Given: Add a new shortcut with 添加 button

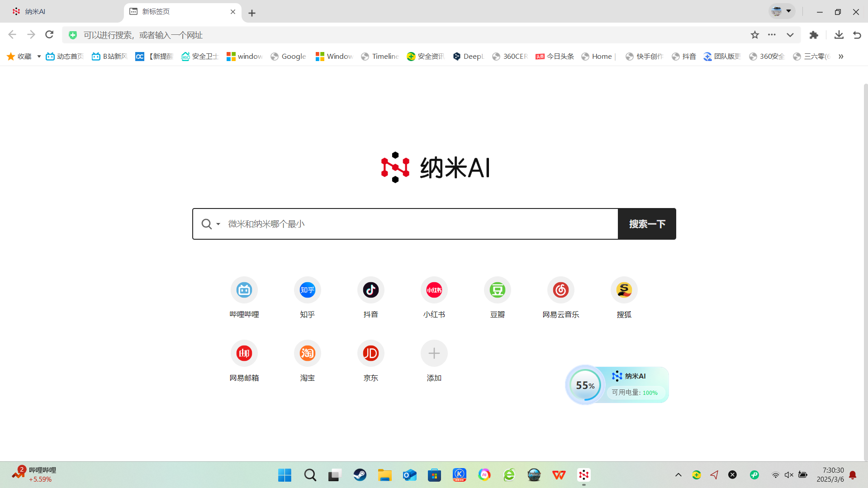Looking at the screenshot, I should (434, 360).
